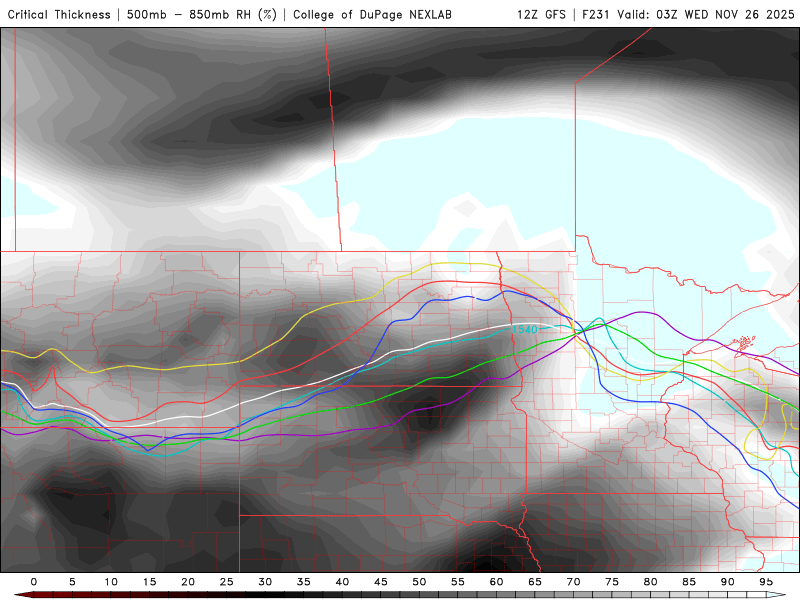
Task: Click the cyan "1540" contour label
Action: (x=524, y=330)
